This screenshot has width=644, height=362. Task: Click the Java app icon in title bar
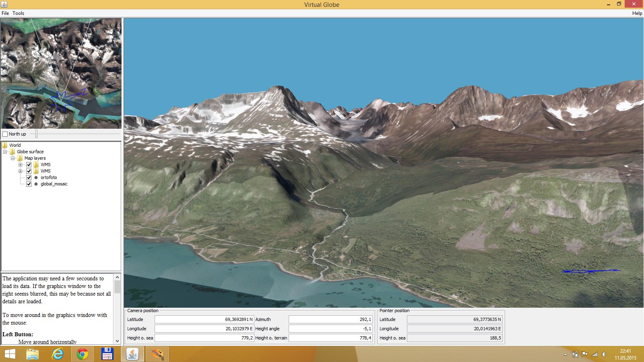click(4, 4)
